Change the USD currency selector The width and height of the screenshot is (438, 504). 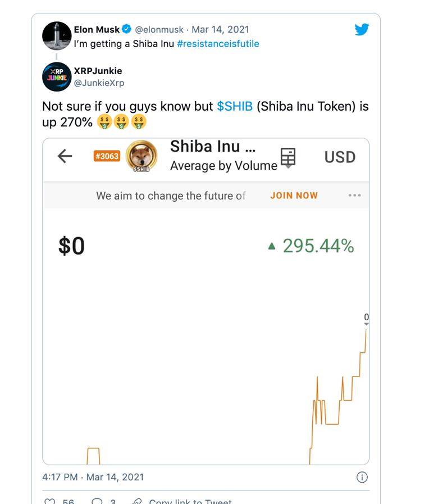pyautogui.click(x=340, y=157)
